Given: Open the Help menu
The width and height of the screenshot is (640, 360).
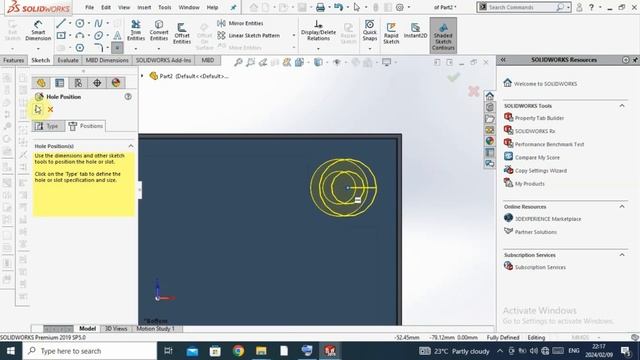Looking at the screenshot, I should pyautogui.click(x=212, y=7).
